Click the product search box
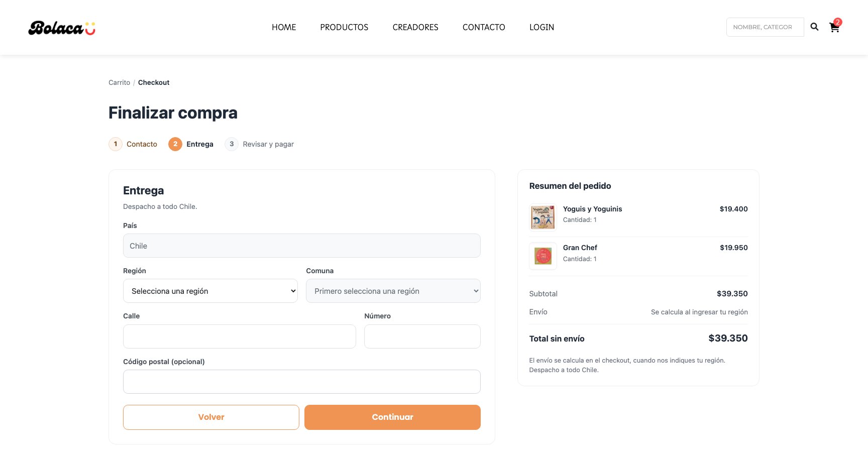868x452 pixels. 765,27
